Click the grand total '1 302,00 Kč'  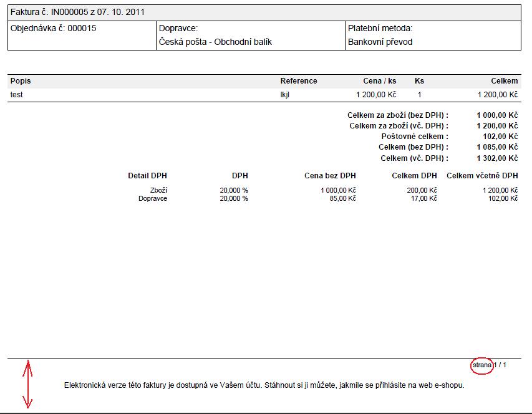[x=497, y=158]
